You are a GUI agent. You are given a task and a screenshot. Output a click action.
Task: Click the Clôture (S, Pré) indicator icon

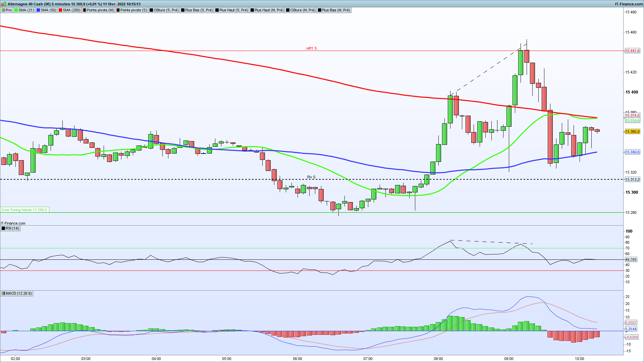[151, 10]
